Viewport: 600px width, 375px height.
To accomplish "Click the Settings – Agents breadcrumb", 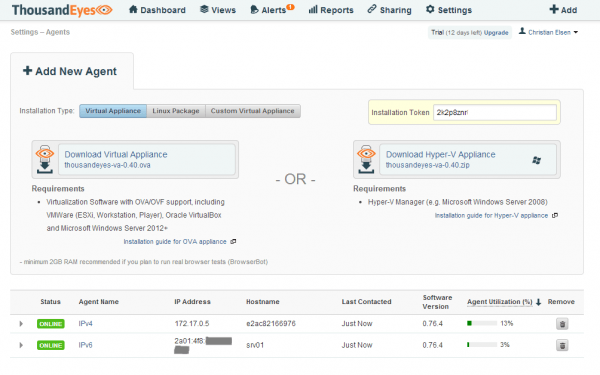I will point(40,32).
